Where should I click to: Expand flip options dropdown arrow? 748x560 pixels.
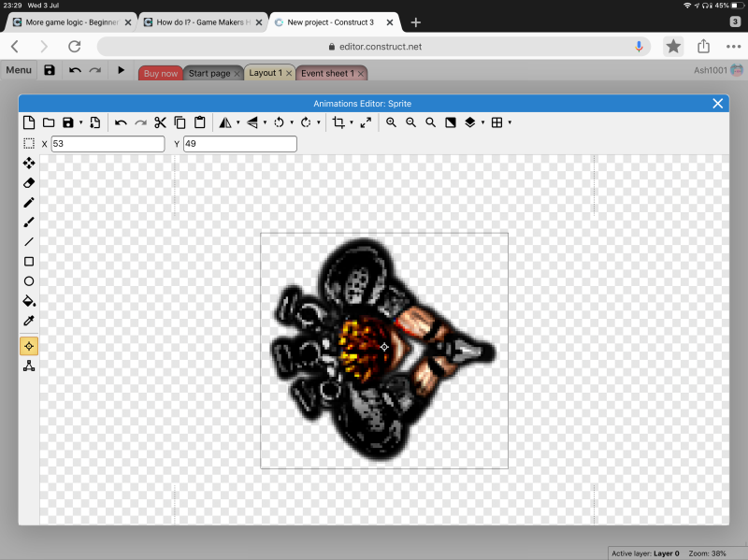[x=265, y=122]
